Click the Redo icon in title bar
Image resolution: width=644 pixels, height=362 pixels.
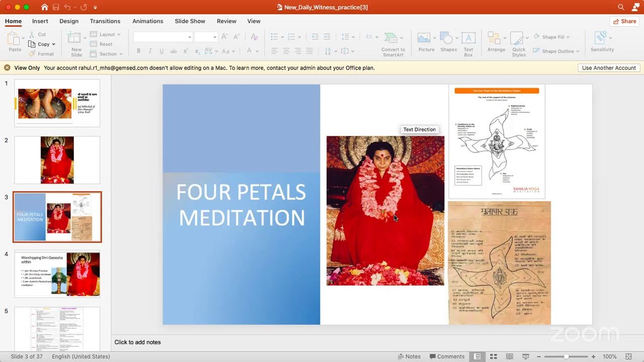(84, 7)
